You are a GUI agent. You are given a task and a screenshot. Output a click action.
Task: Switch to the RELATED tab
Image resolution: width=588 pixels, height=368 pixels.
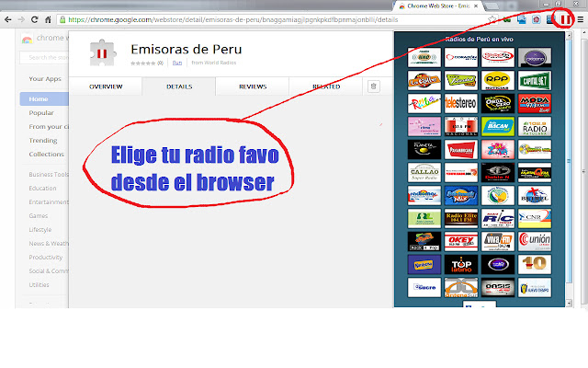point(326,86)
